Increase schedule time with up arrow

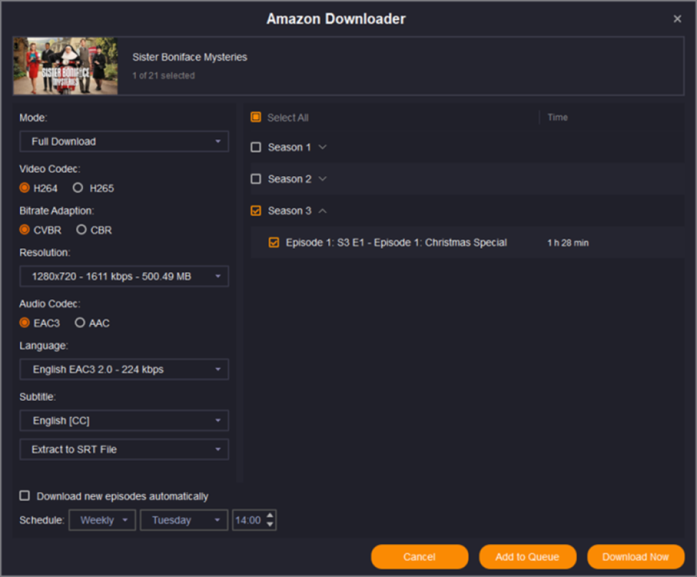coord(270,516)
